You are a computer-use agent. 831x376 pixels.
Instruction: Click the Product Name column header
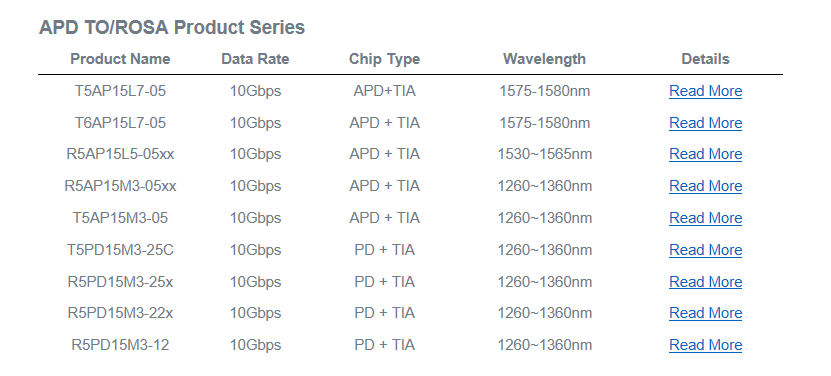(120, 59)
